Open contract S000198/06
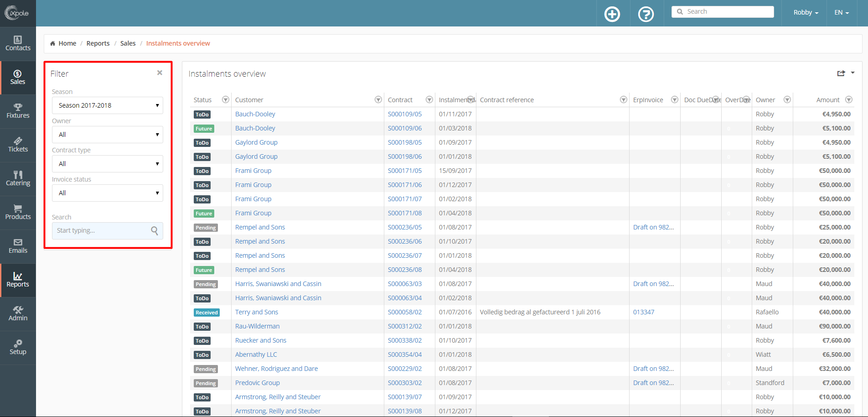Viewport: 868px width, 417px height. (405, 156)
